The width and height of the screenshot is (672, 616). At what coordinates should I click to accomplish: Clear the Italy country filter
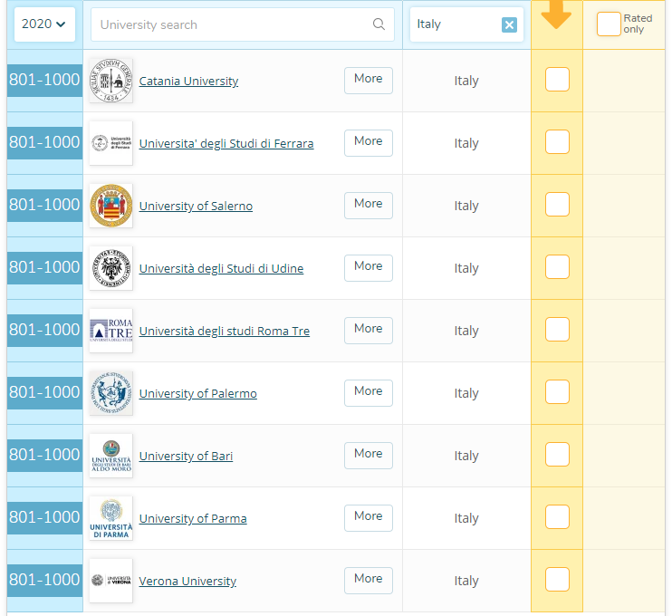509,24
